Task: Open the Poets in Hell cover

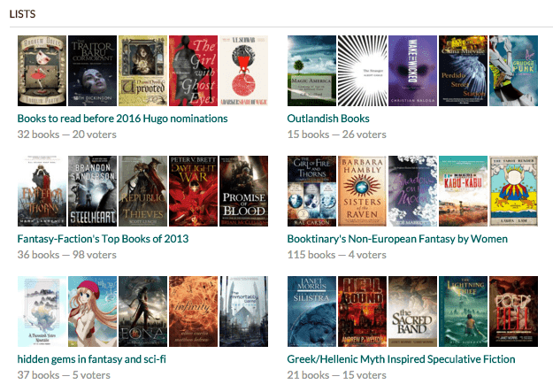Action: pyautogui.click(x=513, y=311)
